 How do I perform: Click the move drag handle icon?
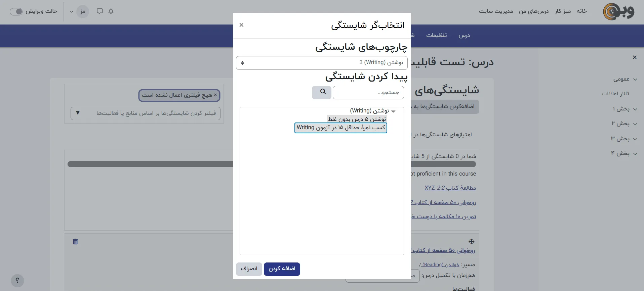point(472,242)
